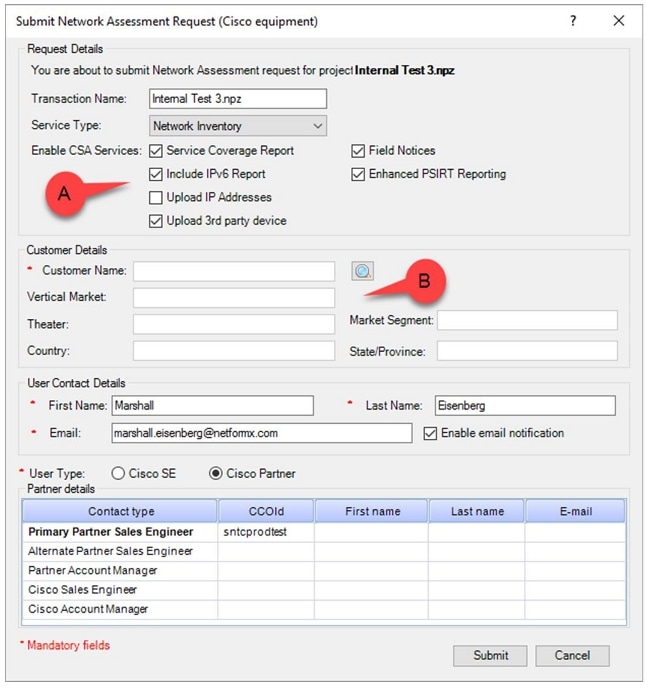Close the Submit Network Assessment dialog
This screenshot has width=650, height=688.
[619, 21]
